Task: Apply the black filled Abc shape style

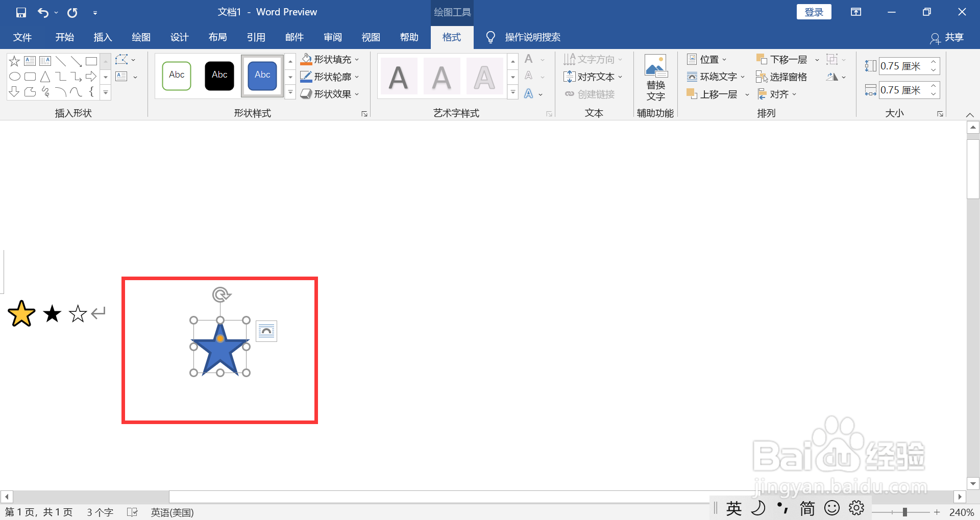Action: pyautogui.click(x=219, y=76)
